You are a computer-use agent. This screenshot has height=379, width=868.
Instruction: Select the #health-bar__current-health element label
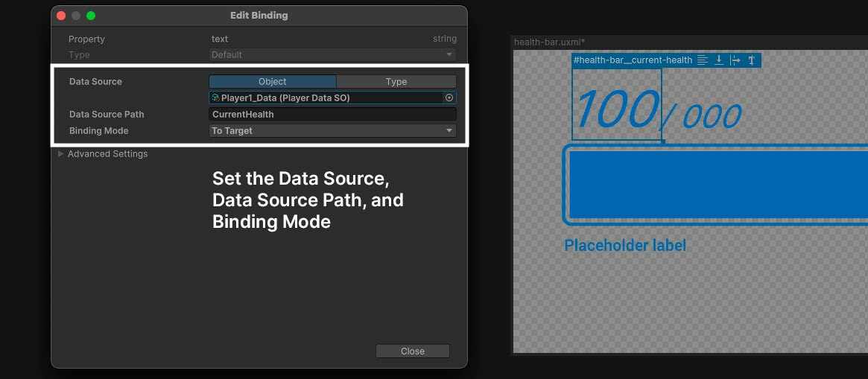click(633, 60)
